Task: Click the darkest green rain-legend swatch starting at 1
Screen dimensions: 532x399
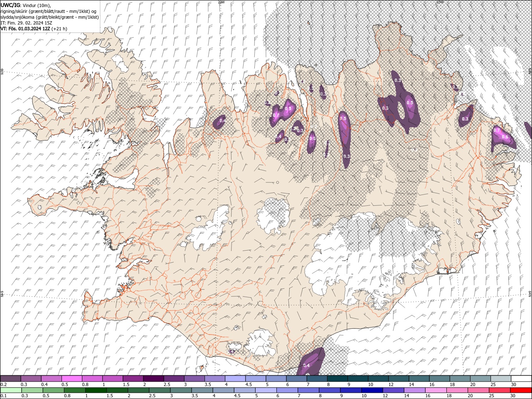Action: 96,390
